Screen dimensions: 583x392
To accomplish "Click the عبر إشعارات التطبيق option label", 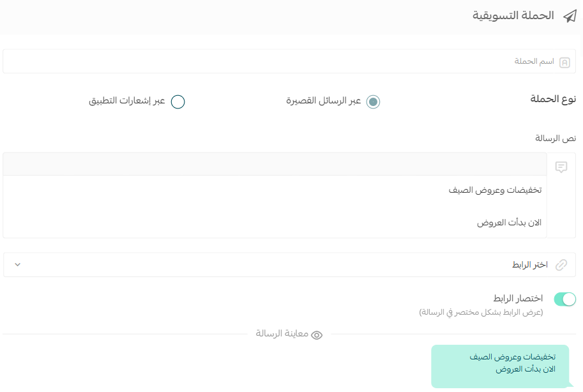I will [x=127, y=101].
